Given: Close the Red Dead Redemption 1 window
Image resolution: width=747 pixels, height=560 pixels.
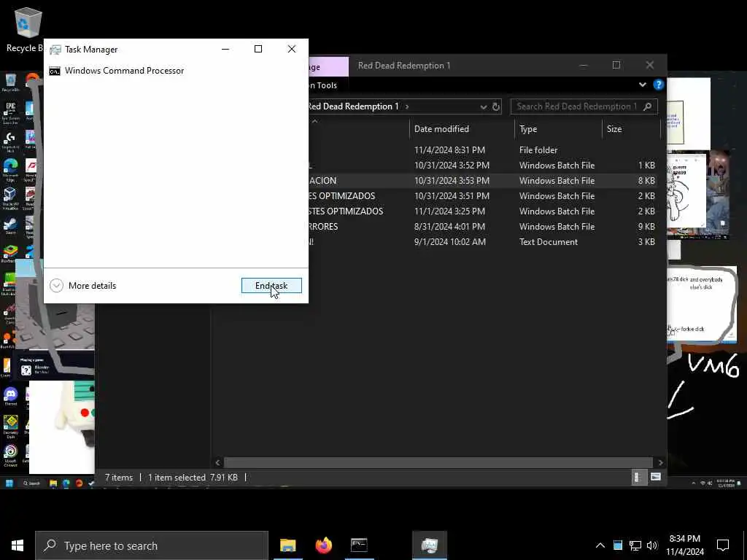Looking at the screenshot, I should (650, 65).
